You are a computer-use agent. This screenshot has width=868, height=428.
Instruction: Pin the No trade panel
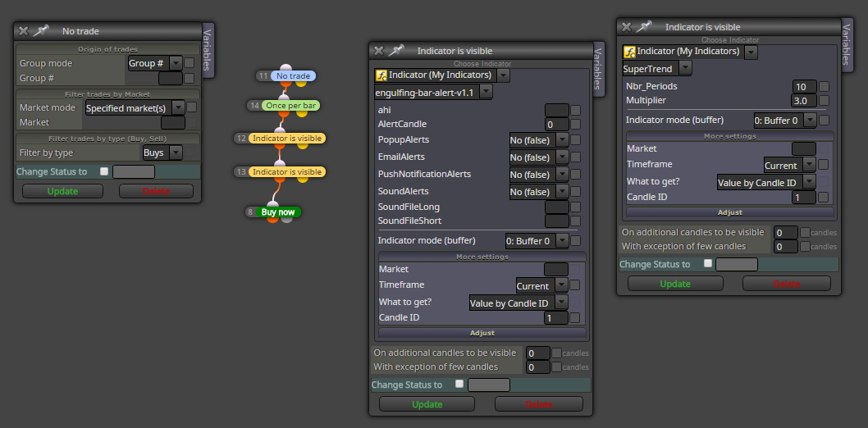pyautogui.click(x=42, y=31)
